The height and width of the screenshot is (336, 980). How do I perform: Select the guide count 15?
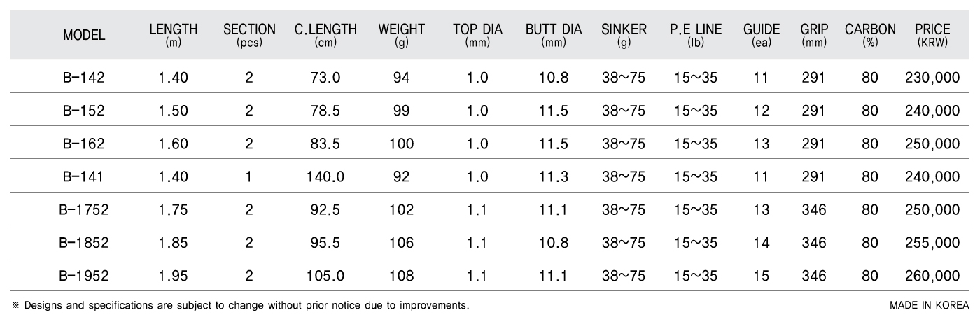tap(762, 276)
